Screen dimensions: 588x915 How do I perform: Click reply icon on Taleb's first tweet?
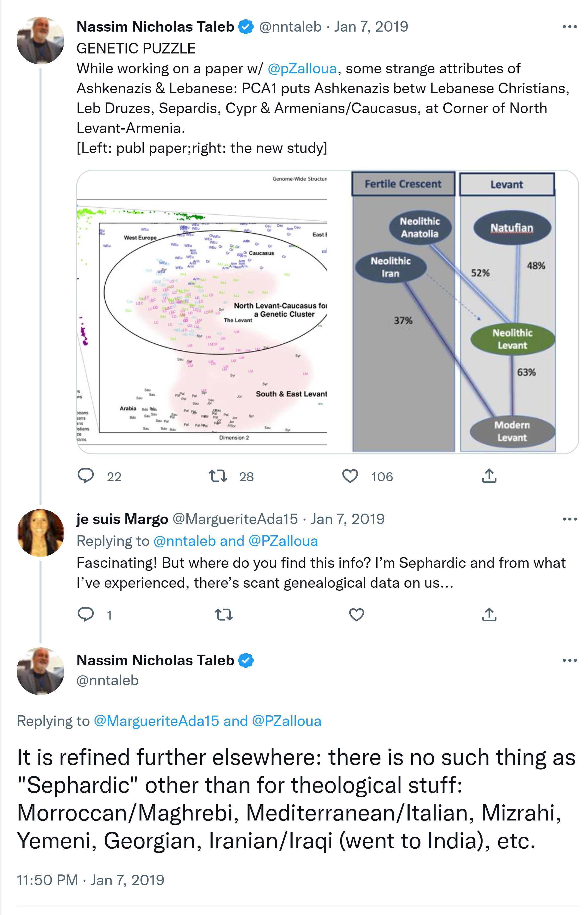coord(86,476)
